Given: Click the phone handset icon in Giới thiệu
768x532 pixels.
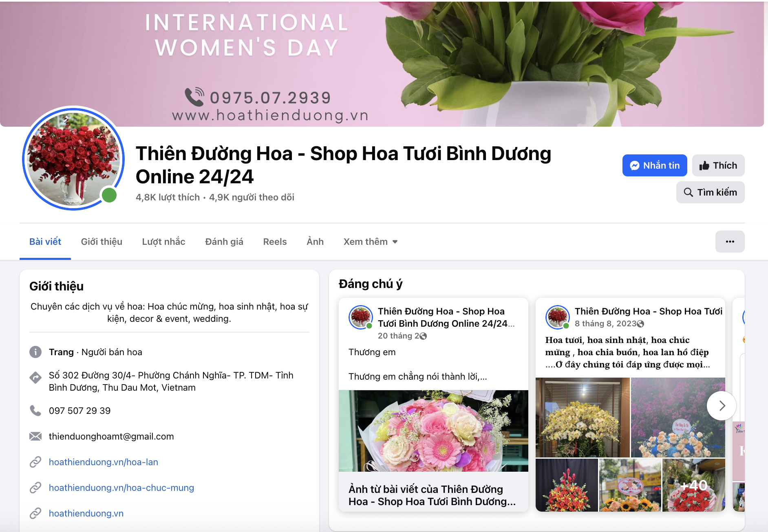Looking at the screenshot, I should 35,411.
